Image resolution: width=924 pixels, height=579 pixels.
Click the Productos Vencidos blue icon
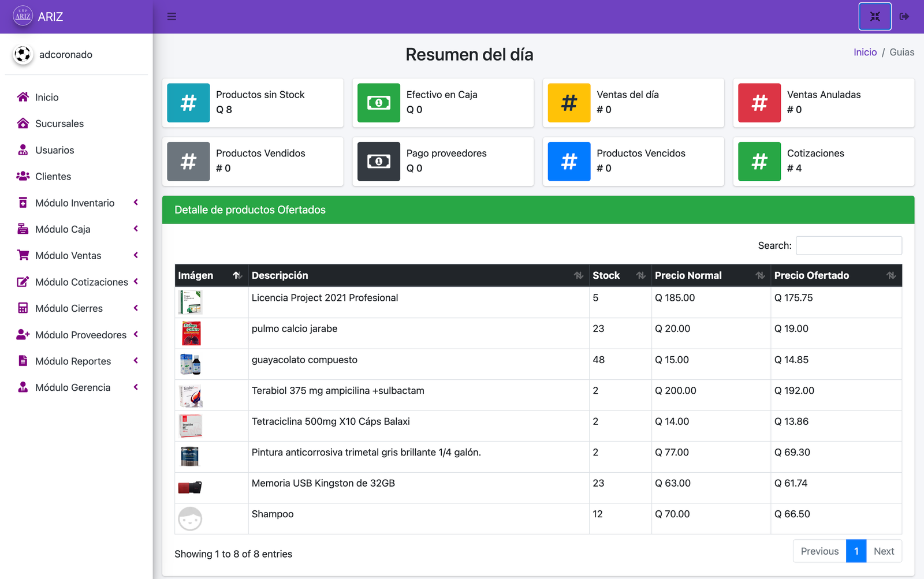569,162
